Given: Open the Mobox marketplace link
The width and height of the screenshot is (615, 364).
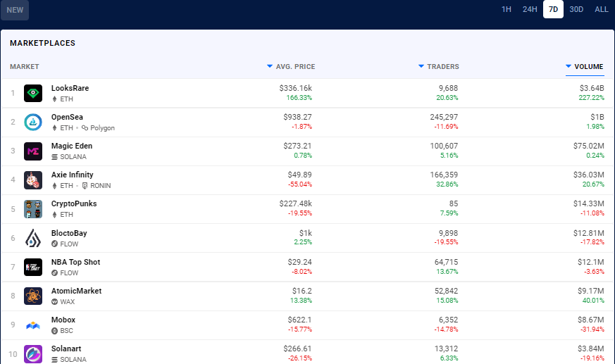Looking at the screenshot, I should point(63,320).
